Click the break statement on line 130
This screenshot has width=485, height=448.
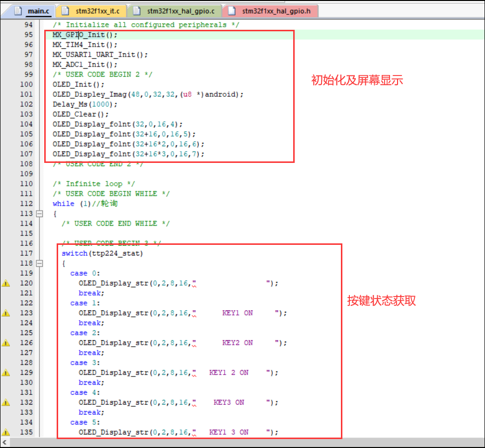coord(91,382)
